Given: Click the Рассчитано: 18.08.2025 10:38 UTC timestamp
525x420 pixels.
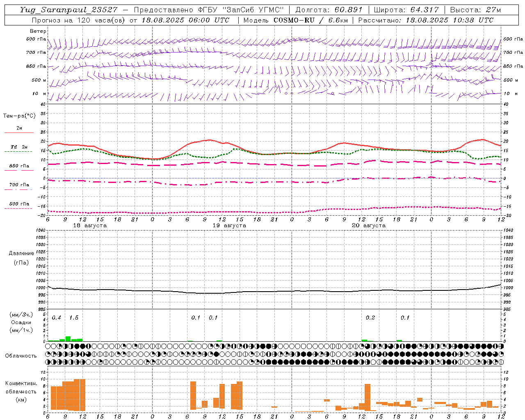Looking at the screenshot, I should click(426, 20).
